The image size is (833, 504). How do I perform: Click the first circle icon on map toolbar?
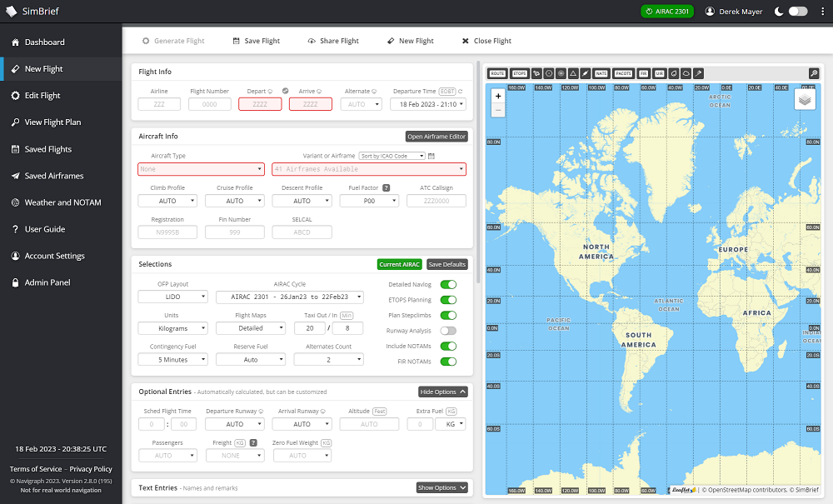click(549, 74)
